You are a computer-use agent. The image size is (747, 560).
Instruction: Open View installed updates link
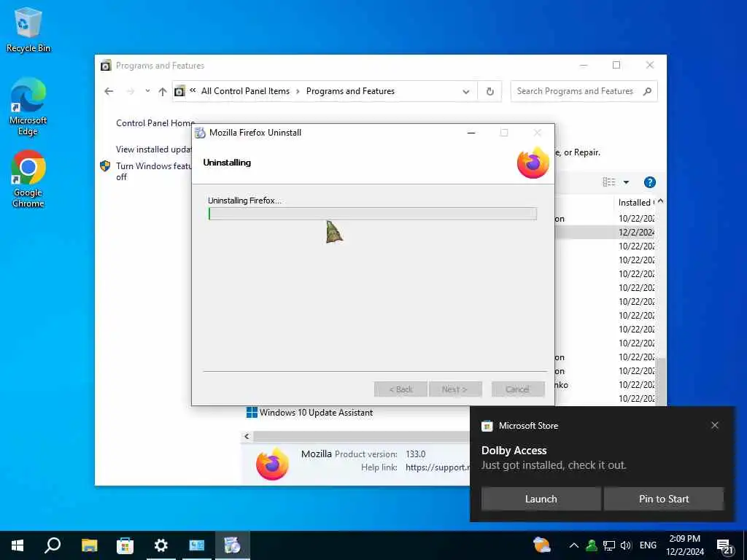[153, 149]
